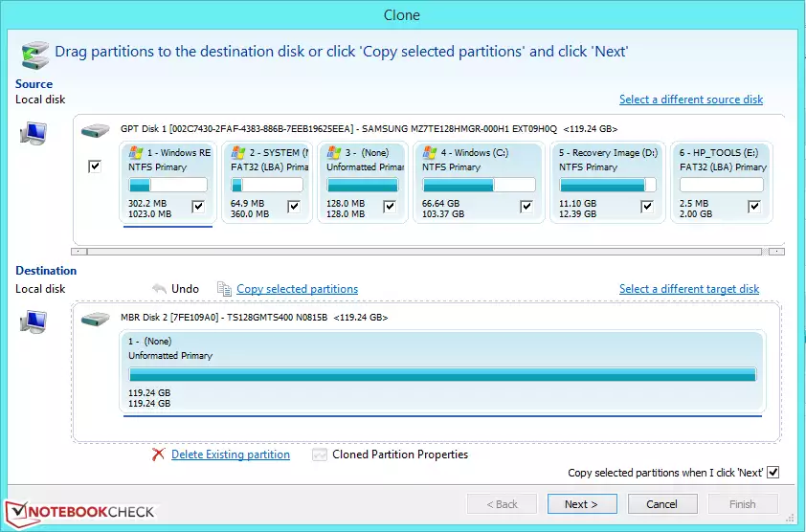
Task: Click the '302.2 MB' used size value
Action: (147, 204)
